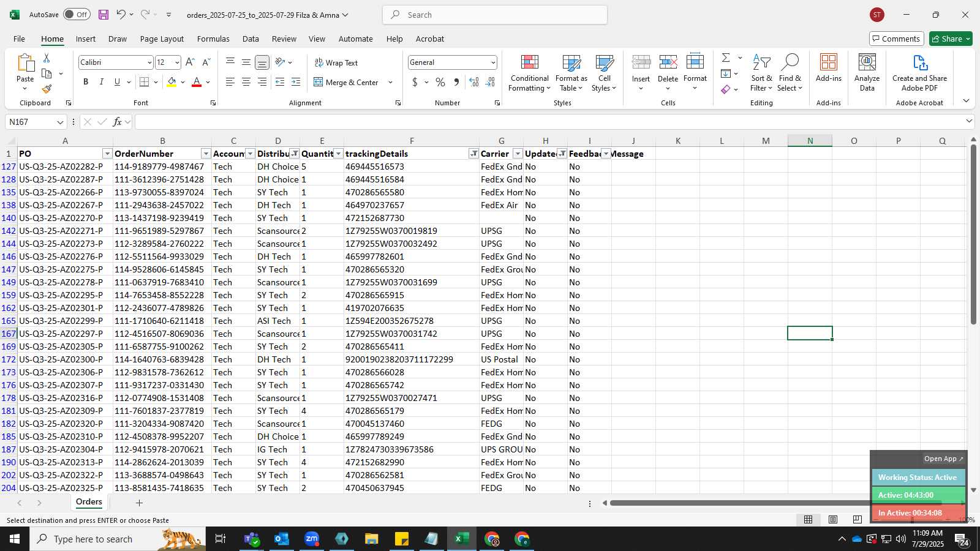
Task: Click the Windows Start button
Action: point(15,539)
